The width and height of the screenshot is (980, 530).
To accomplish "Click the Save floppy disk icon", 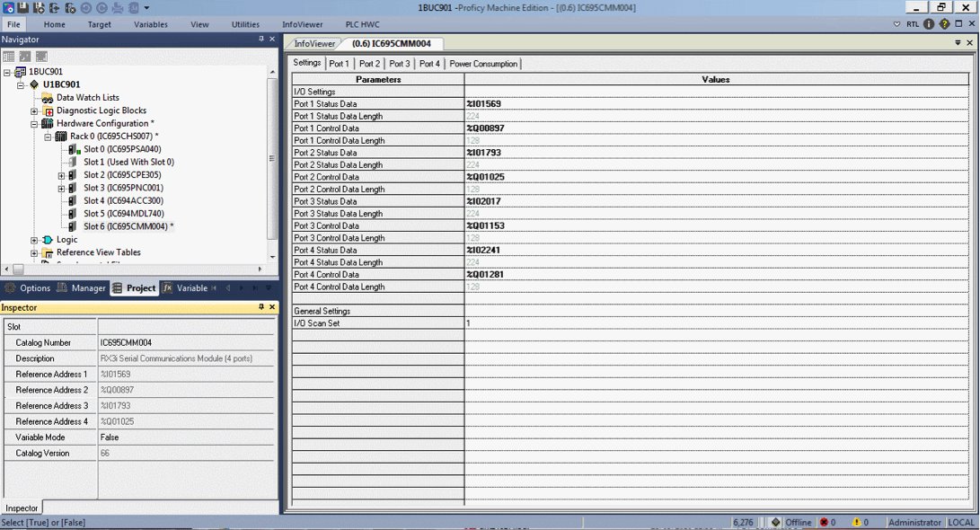I will click(23, 7).
